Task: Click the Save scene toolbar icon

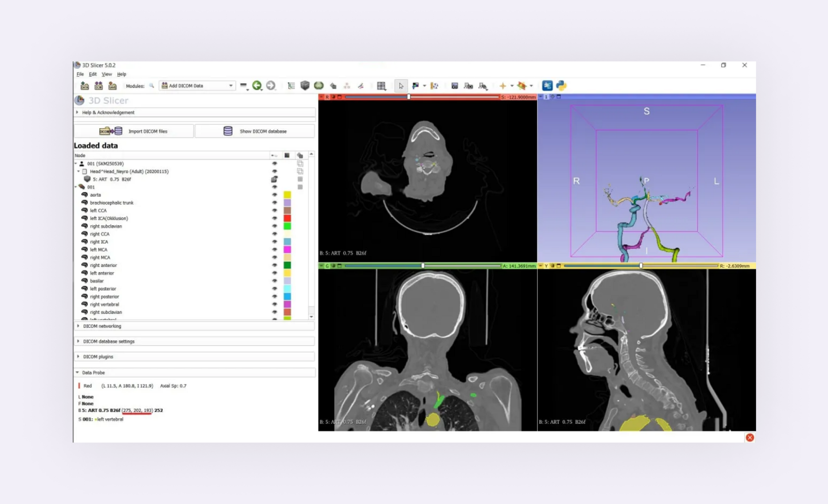Action: 112,86
